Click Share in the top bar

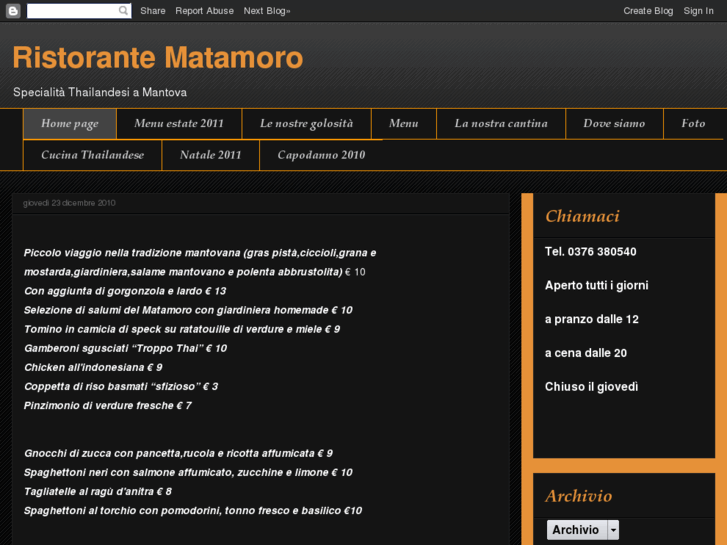(x=153, y=11)
